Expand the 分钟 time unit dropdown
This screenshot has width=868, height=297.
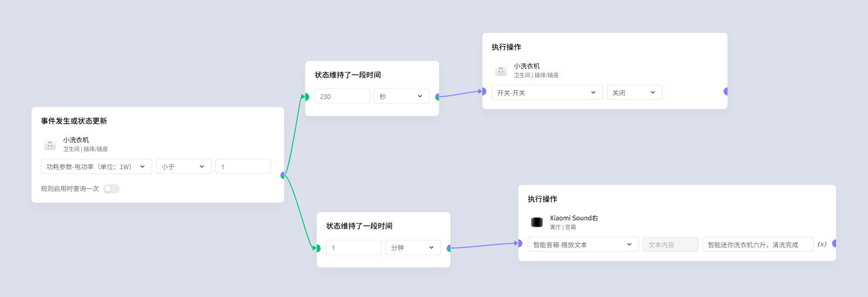413,248
